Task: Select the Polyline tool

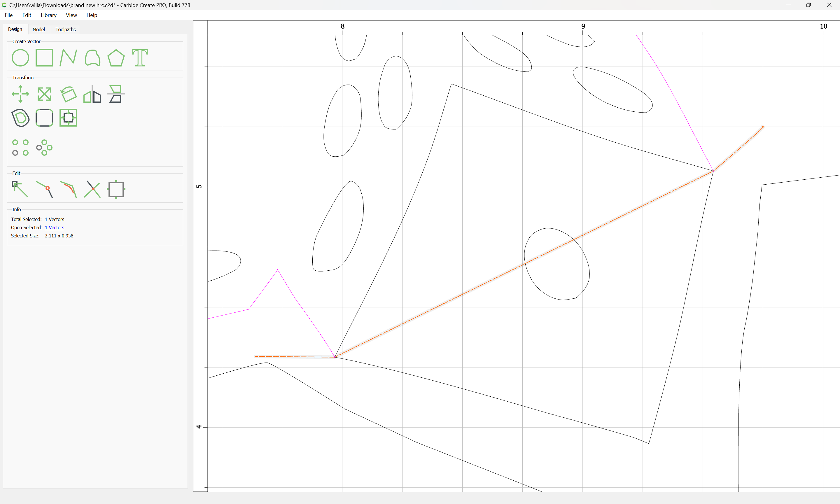Action: [x=68, y=58]
